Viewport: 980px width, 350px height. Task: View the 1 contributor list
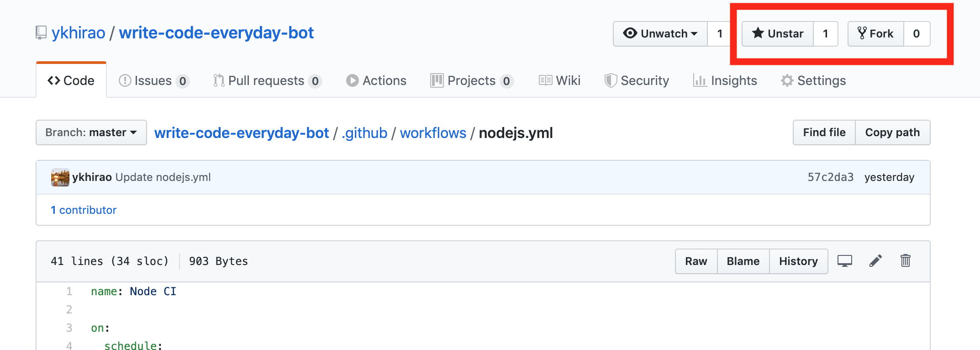[x=84, y=210]
